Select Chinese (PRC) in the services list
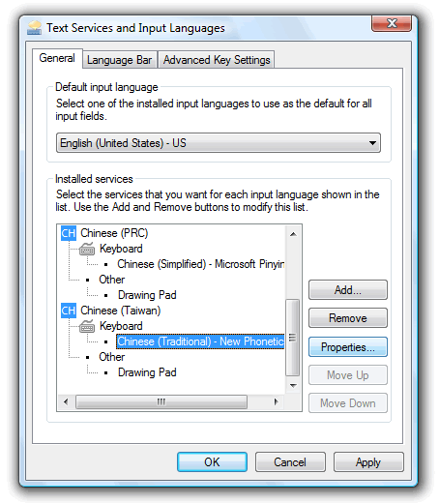 (x=114, y=233)
